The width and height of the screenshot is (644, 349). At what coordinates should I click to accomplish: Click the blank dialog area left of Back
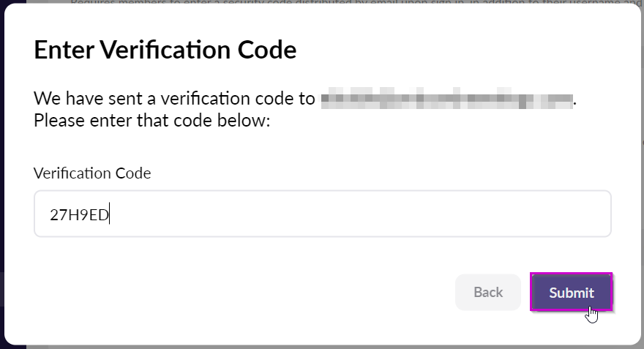point(242,292)
